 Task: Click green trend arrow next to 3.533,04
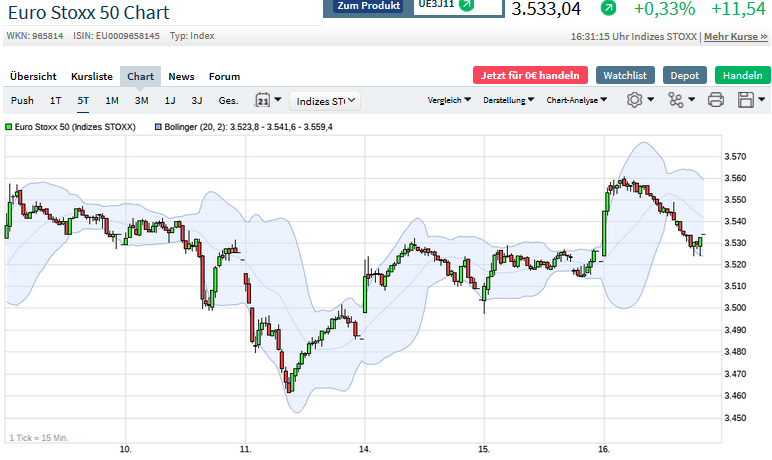pos(608,9)
